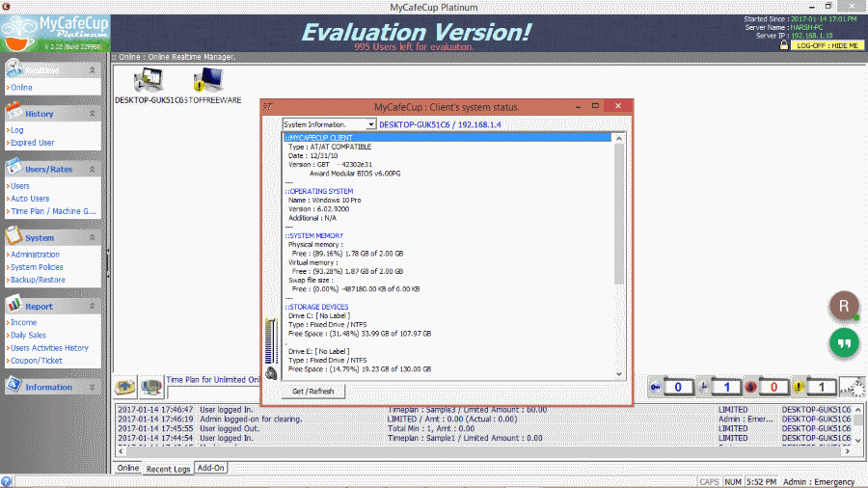Click the spinning gear icon beside counters

(x=853, y=388)
